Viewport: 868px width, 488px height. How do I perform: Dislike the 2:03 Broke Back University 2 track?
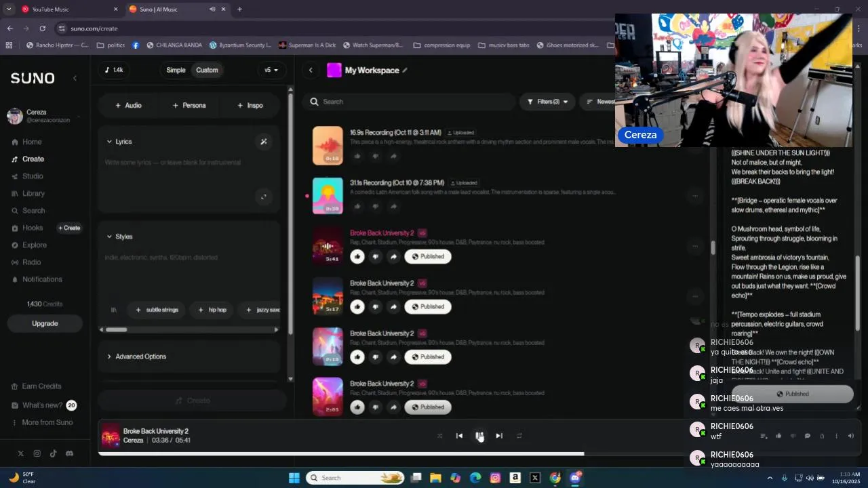pyautogui.click(x=376, y=407)
